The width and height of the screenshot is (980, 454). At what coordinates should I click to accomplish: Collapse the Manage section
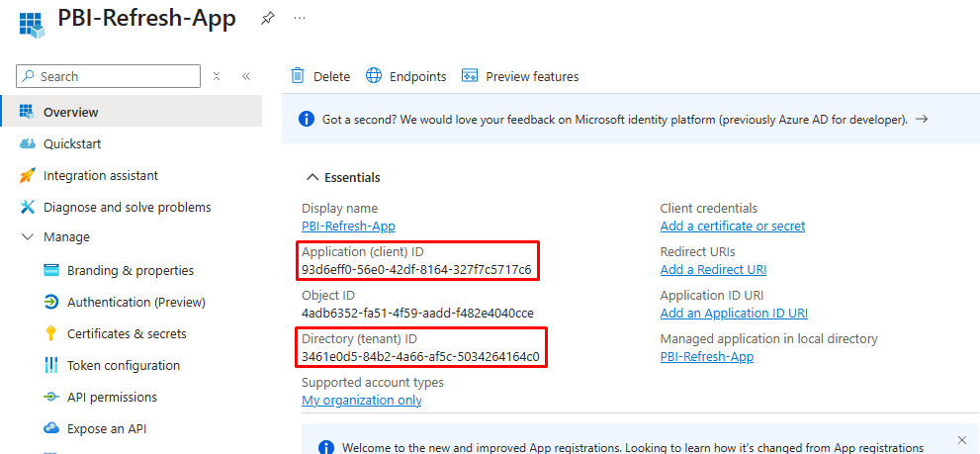28,237
